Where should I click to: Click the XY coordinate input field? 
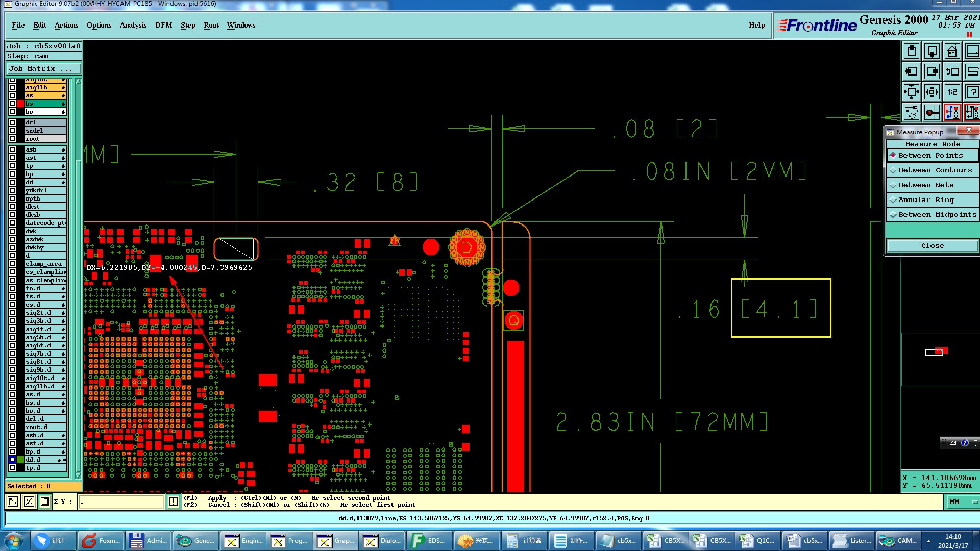(121, 502)
